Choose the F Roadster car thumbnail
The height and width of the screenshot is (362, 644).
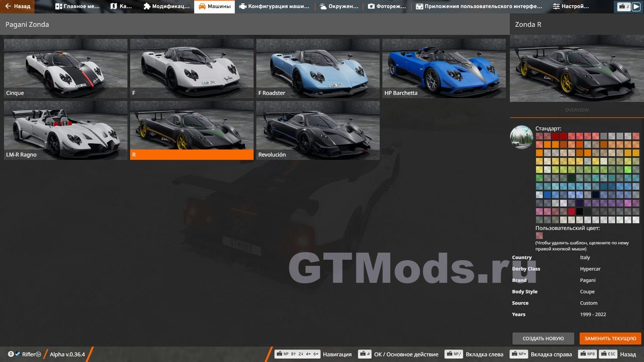tap(318, 68)
